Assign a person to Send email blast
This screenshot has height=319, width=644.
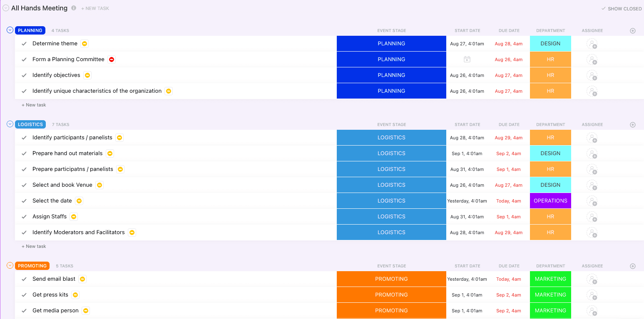point(592,279)
